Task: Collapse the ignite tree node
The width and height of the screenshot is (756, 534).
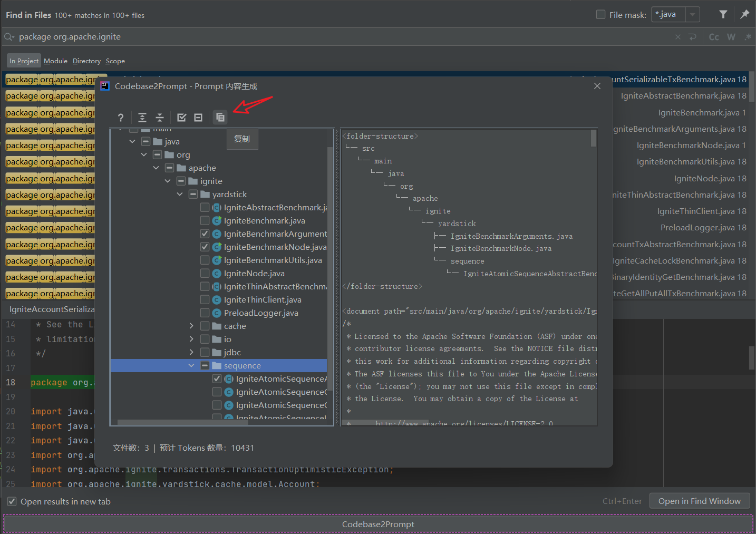Action: [x=168, y=181]
